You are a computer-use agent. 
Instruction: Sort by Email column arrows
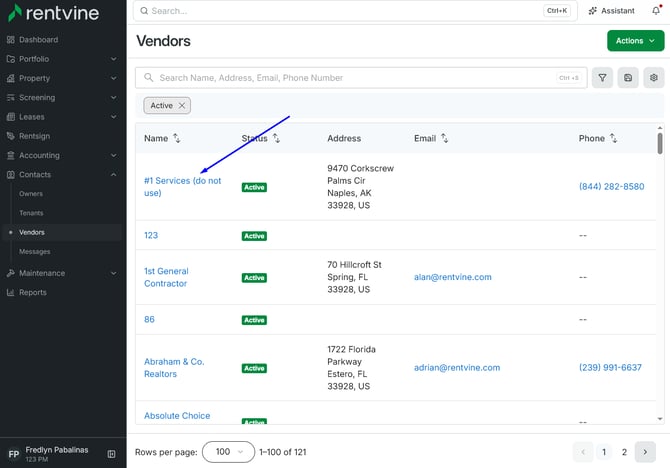pos(444,138)
